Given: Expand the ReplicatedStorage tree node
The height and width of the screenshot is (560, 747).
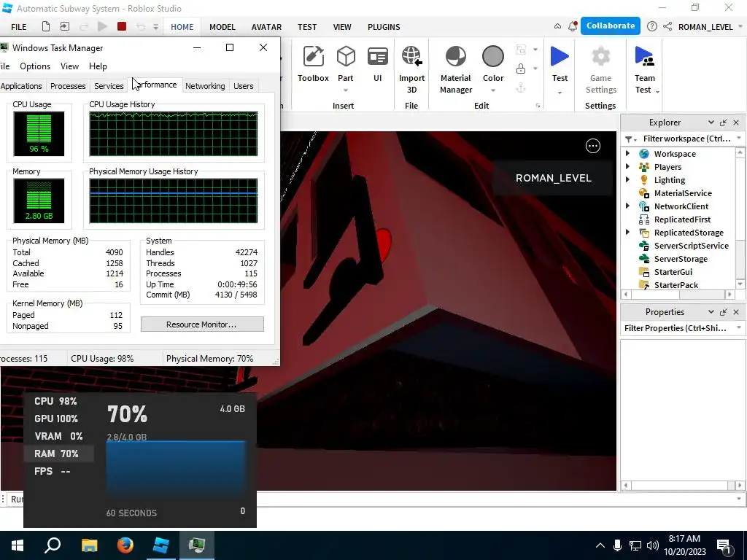Looking at the screenshot, I should pyautogui.click(x=628, y=232).
